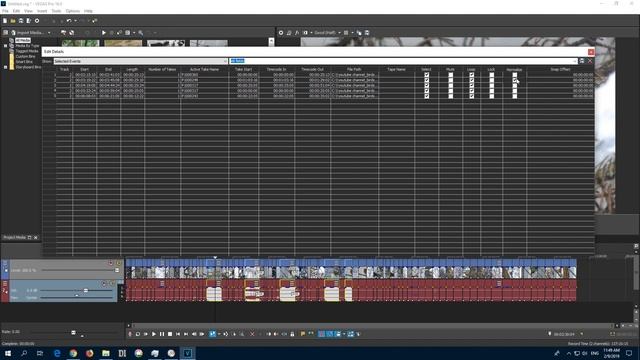Open Chrome from Windows taskbar

click(x=73, y=353)
